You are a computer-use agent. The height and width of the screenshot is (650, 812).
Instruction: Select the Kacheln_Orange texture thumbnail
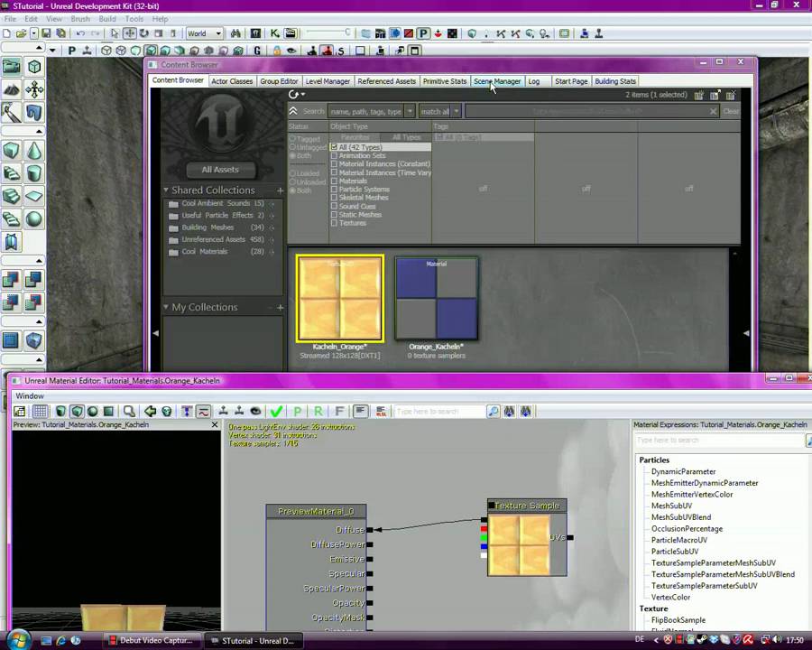pos(340,299)
